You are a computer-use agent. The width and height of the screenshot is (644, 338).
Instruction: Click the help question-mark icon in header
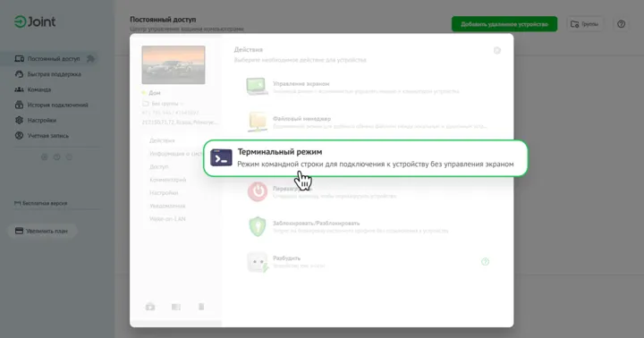point(621,24)
